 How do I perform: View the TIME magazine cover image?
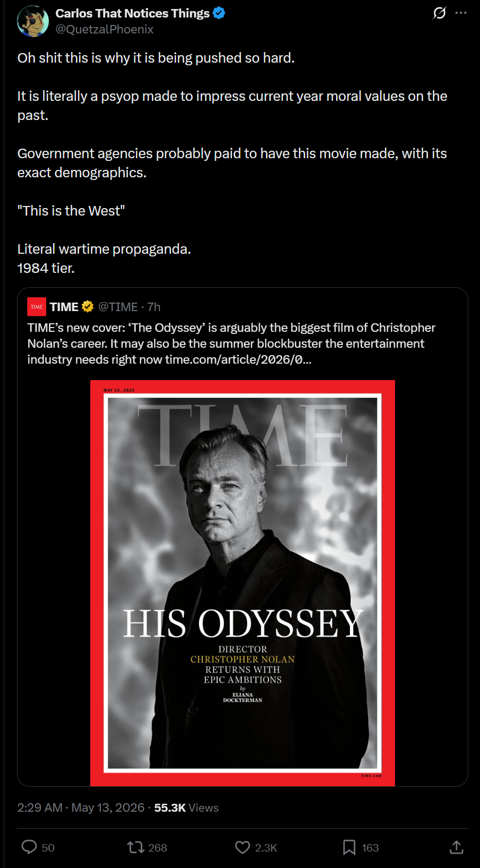pyautogui.click(x=243, y=583)
